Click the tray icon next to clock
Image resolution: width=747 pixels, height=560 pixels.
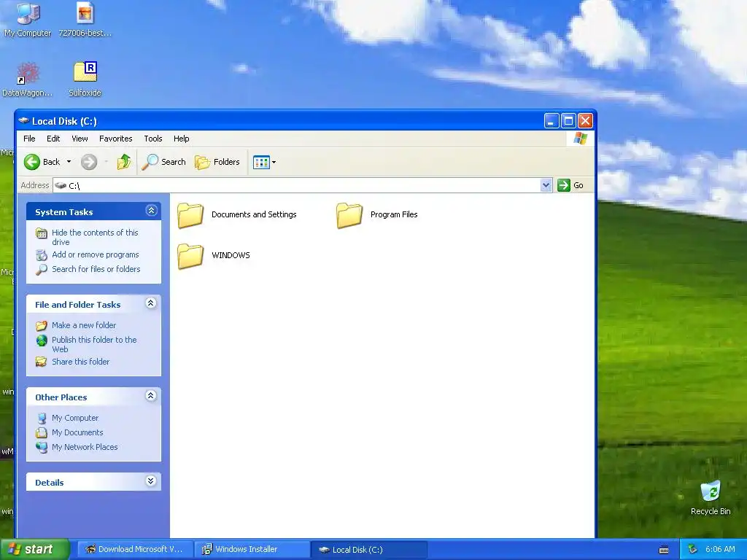pyautogui.click(x=692, y=550)
